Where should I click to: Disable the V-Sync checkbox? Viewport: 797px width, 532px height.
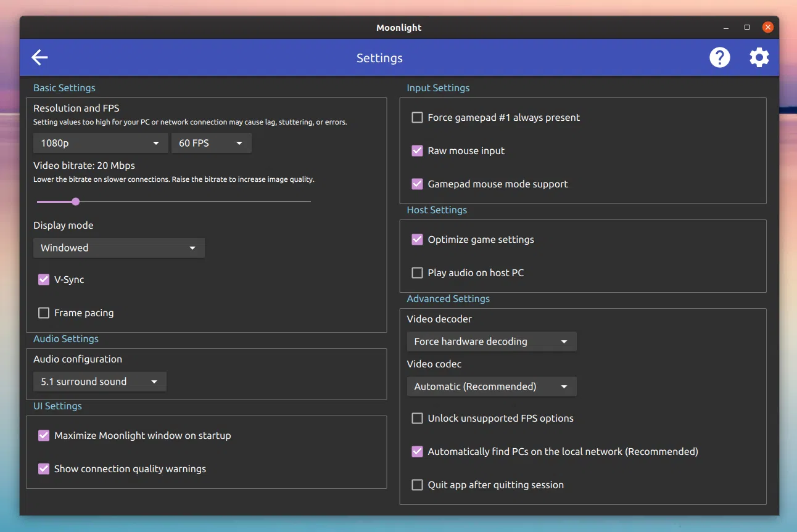[x=44, y=279]
